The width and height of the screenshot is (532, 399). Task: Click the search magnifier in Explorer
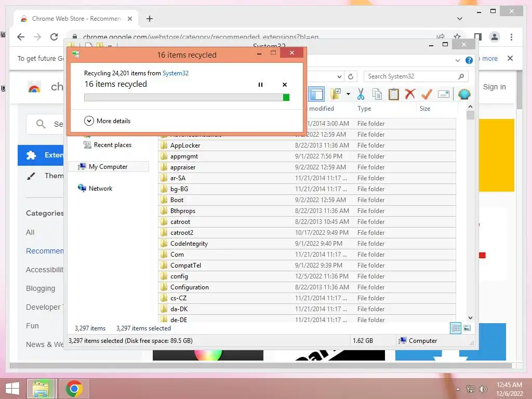pyautogui.click(x=461, y=76)
